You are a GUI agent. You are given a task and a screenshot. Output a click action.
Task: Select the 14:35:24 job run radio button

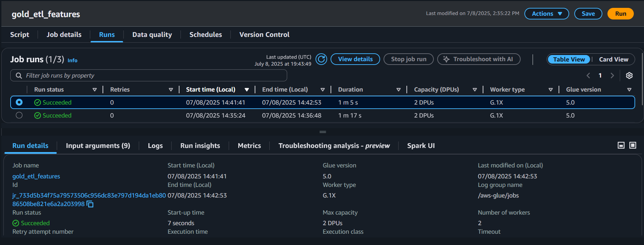pyautogui.click(x=19, y=115)
